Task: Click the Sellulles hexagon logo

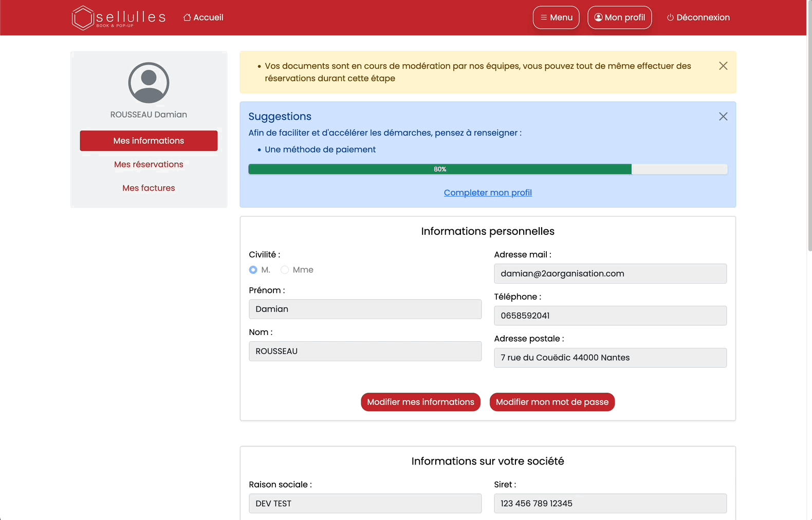Action: tap(119, 17)
